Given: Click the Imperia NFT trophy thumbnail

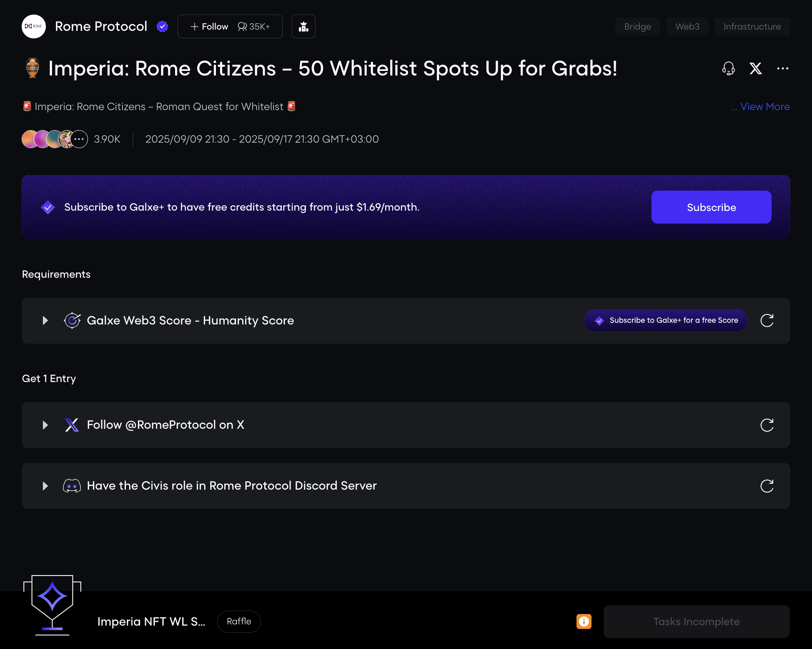Looking at the screenshot, I should pyautogui.click(x=52, y=605).
